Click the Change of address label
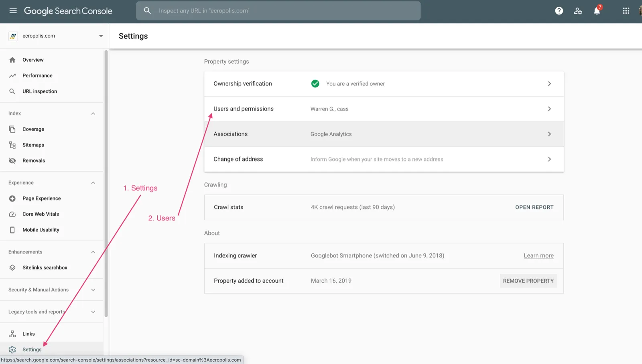 click(238, 159)
